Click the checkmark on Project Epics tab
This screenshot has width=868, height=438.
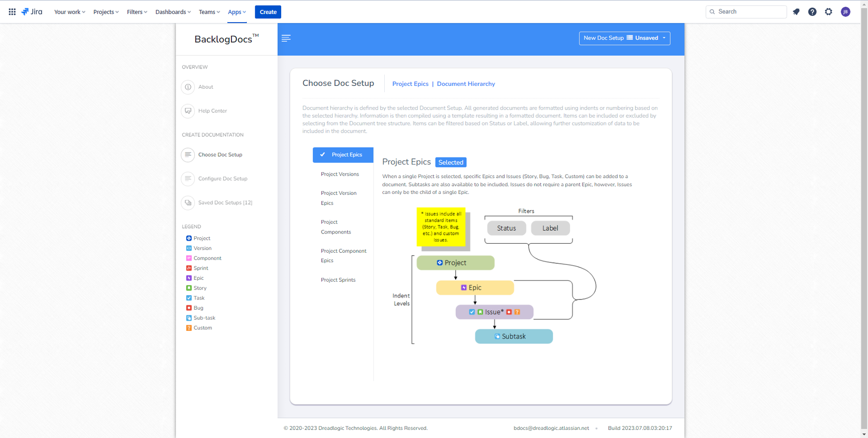pos(323,154)
